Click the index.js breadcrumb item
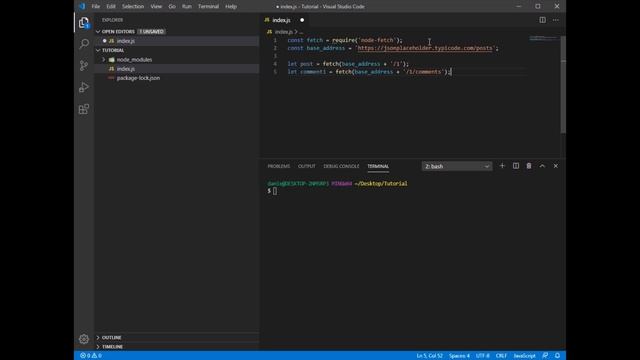This screenshot has height=360, width=640. [x=284, y=31]
